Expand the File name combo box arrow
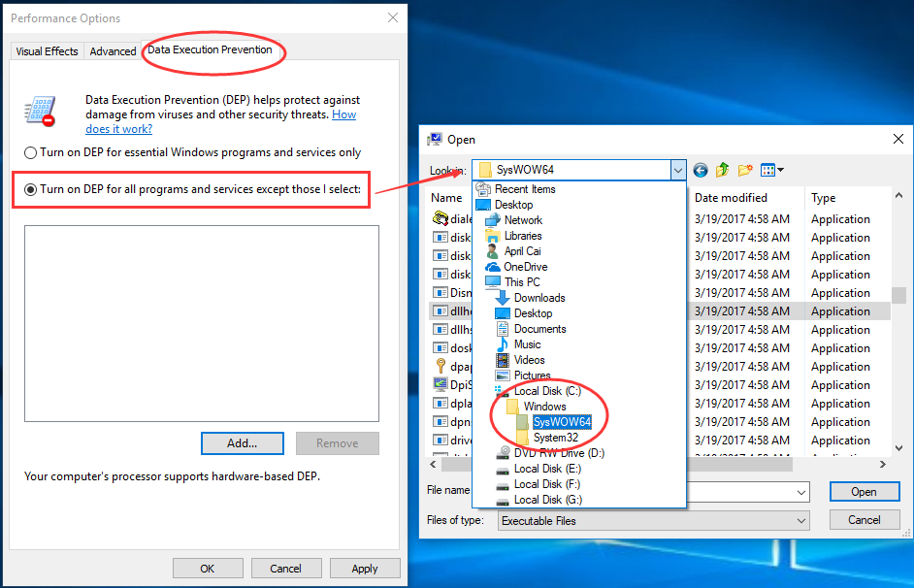This screenshot has height=588, width=914. tap(800, 492)
